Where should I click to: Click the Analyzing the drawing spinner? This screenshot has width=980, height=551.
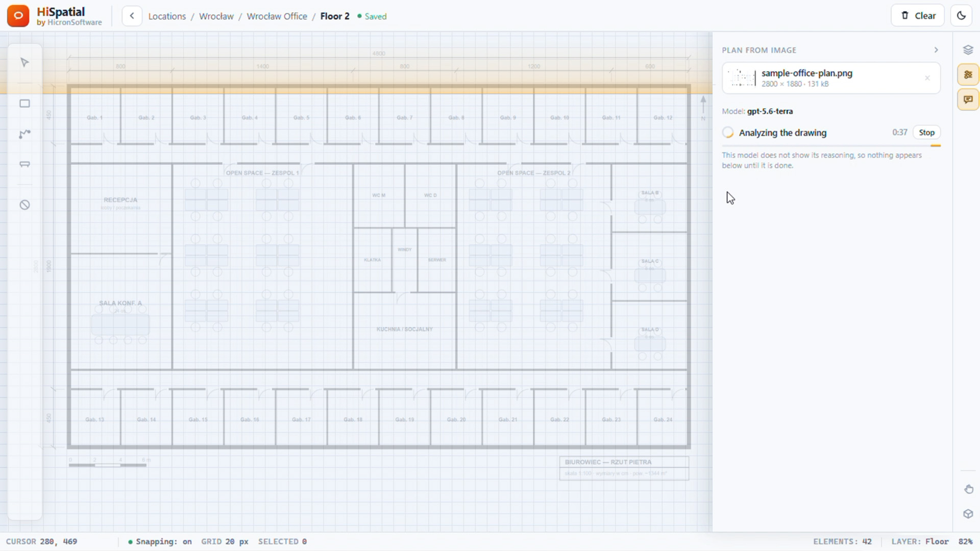coord(728,133)
